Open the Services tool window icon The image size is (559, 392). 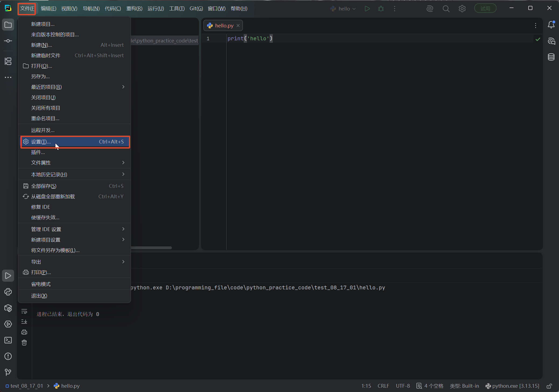(x=8, y=324)
